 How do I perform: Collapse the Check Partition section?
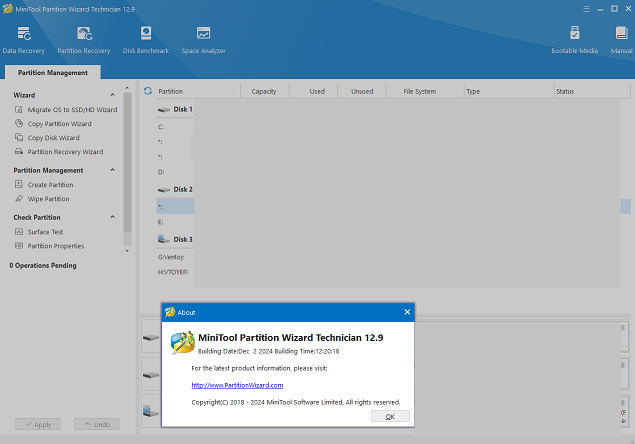tap(112, 217)
